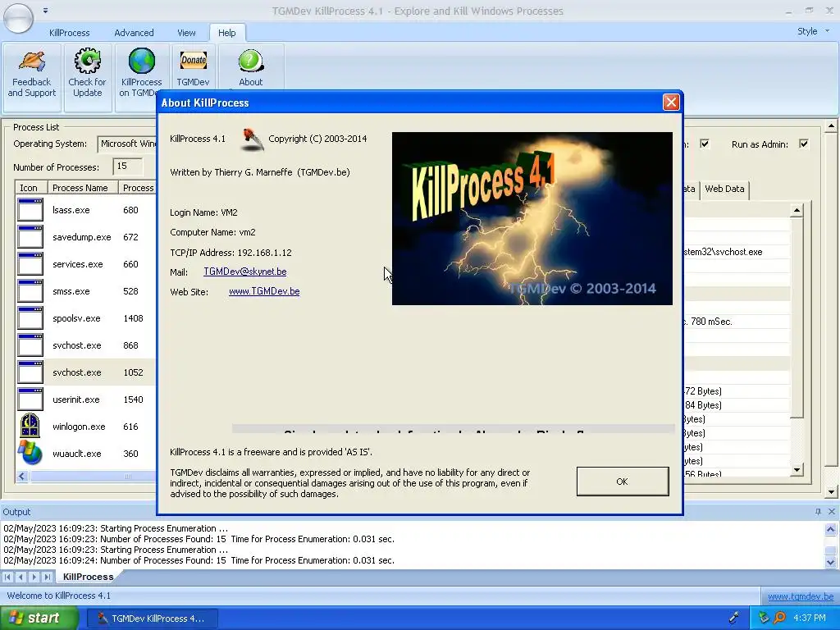Click the smss.exe process icon

pos(30,291)
